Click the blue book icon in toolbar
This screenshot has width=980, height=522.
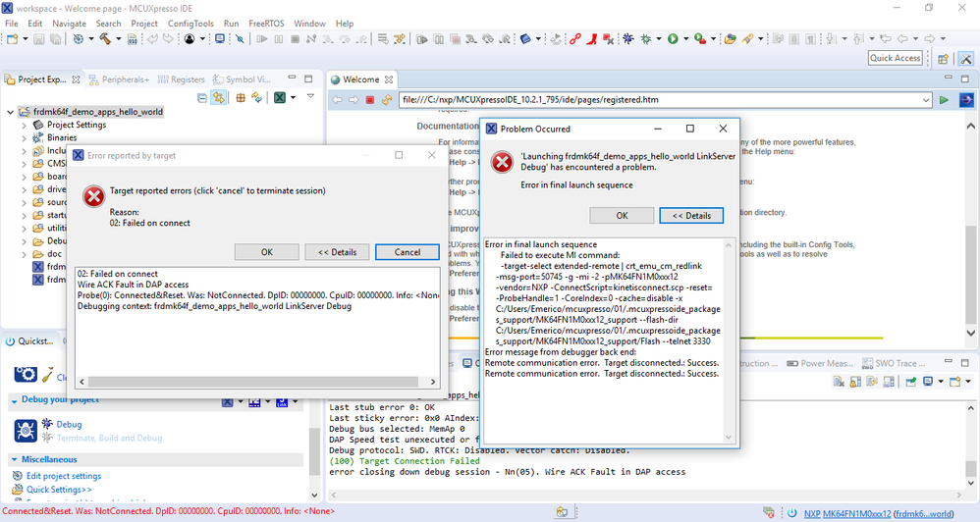coord(525,38)
